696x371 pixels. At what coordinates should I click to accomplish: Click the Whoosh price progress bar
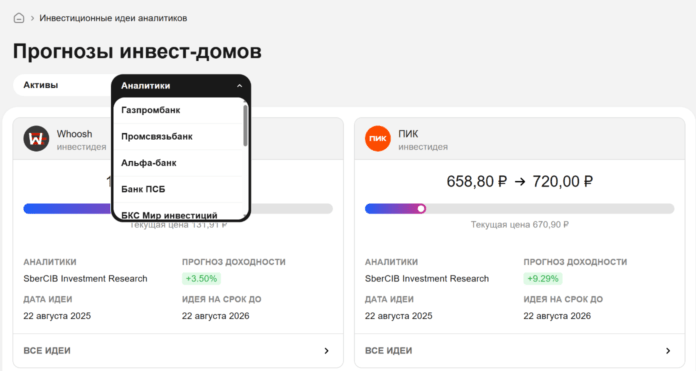[178, 209]
